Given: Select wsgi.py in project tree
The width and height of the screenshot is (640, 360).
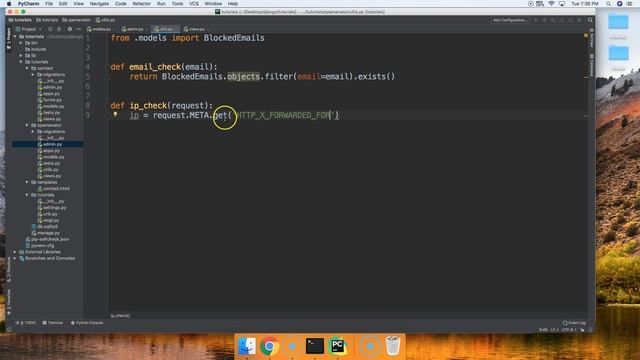Looking at the screenshot, I should coord(48,220).
